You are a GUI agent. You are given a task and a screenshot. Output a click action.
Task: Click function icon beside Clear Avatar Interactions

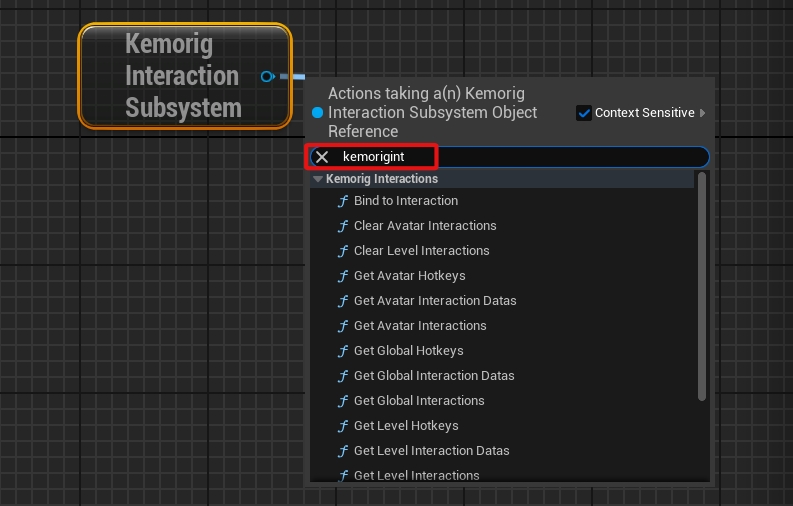coord(344,226)
